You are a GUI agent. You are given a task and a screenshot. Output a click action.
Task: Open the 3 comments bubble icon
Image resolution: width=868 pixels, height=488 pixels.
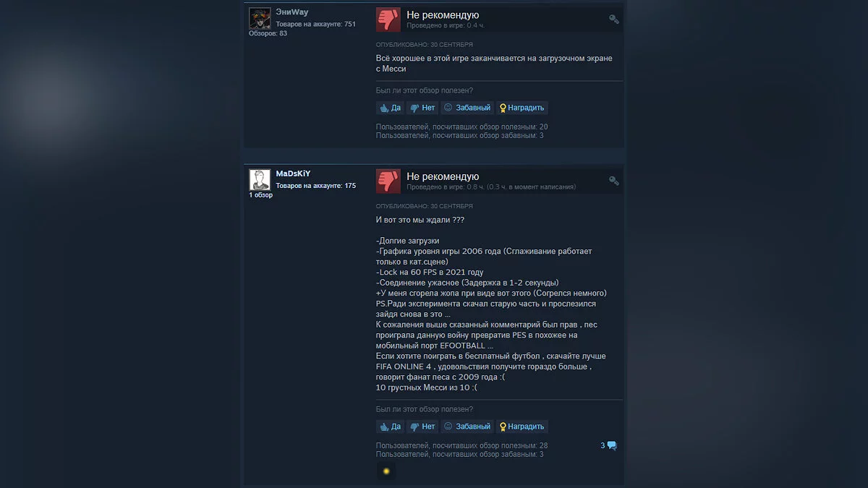point(609,445)
